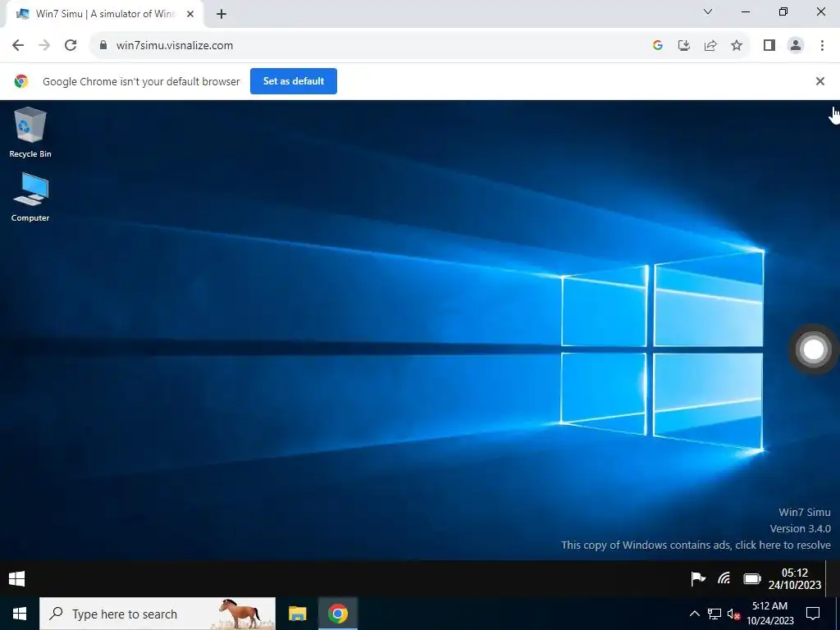View site info via the lock icon
840x630 pixels.
coord(103,45)
